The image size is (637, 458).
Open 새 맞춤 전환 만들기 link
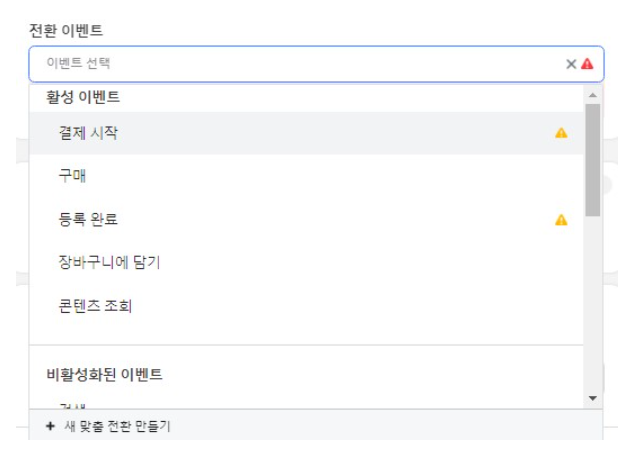117,426
